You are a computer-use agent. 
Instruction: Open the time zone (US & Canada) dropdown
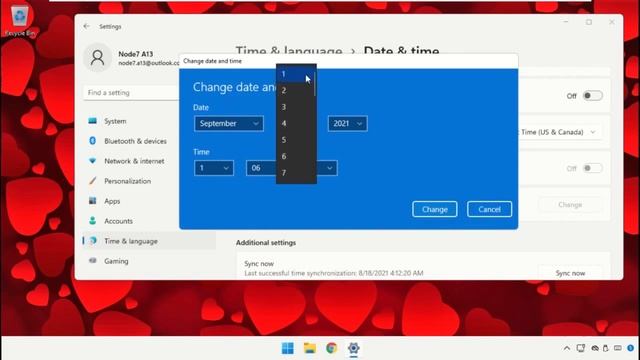click(x=559, y=132)
